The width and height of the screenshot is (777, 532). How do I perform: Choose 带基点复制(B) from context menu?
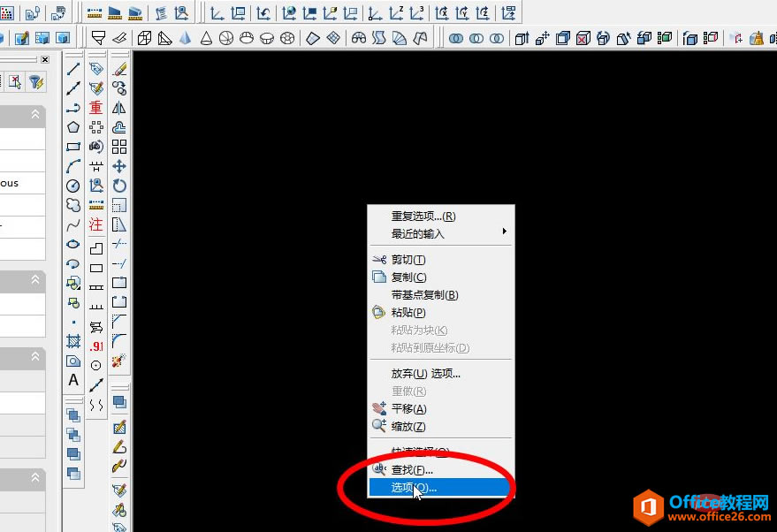point(440,295)
